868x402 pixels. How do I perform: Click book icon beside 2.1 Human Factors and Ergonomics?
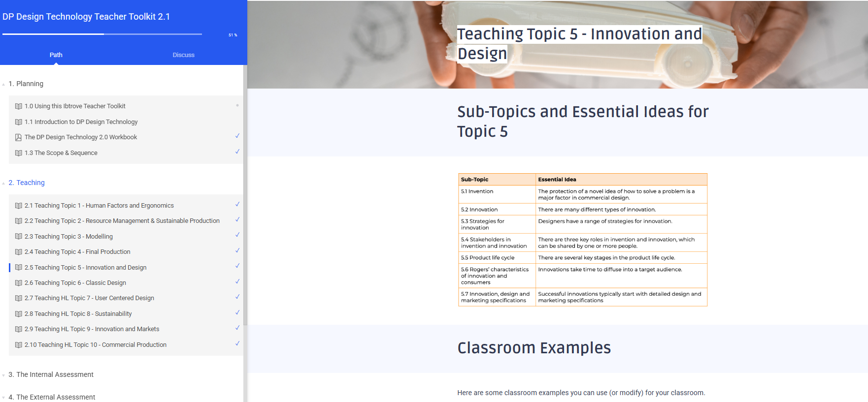19,206
